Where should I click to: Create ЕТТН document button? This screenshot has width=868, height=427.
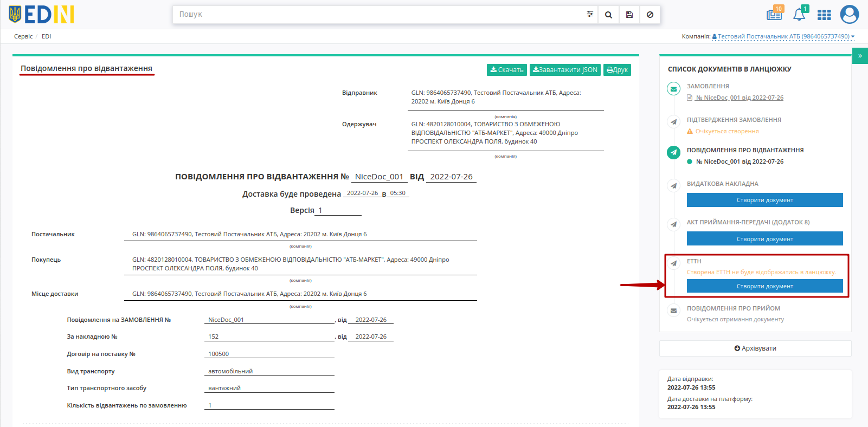point(764,286)
